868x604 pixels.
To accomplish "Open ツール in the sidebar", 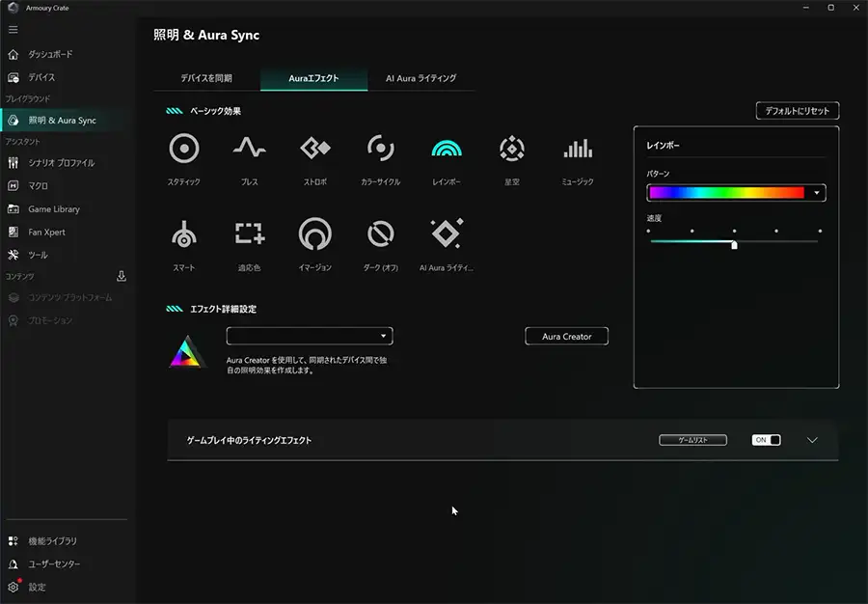I will click(39, 256).
